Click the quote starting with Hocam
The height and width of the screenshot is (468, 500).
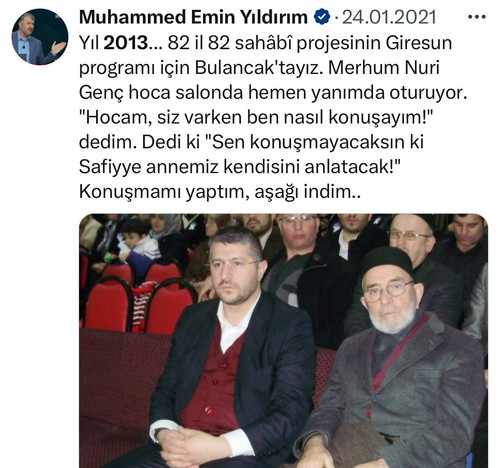(x=256, y=117)
